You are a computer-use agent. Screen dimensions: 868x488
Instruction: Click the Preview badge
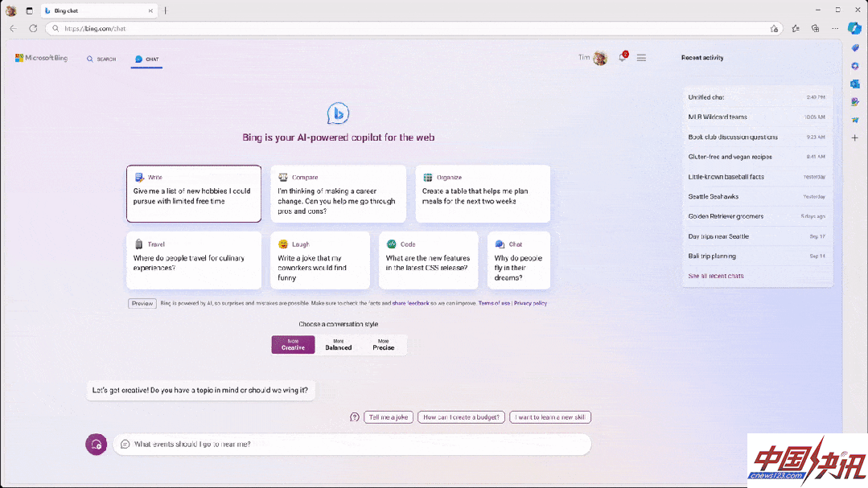142,303
